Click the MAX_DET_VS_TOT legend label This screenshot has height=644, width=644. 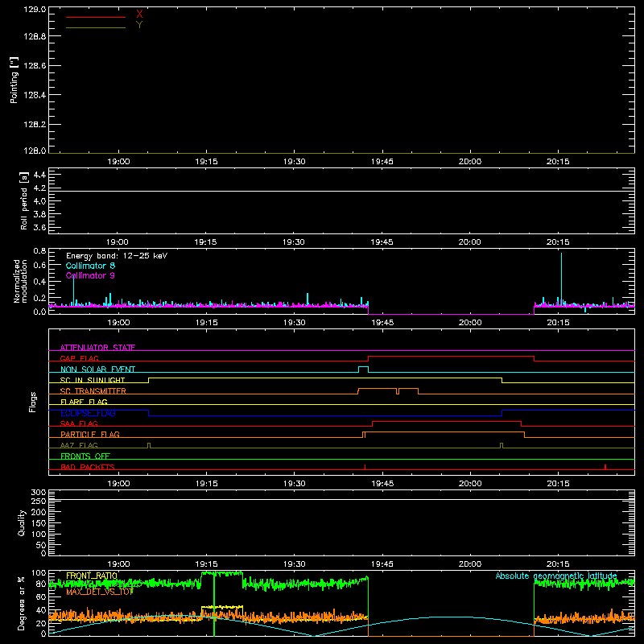tap(100, 592)
